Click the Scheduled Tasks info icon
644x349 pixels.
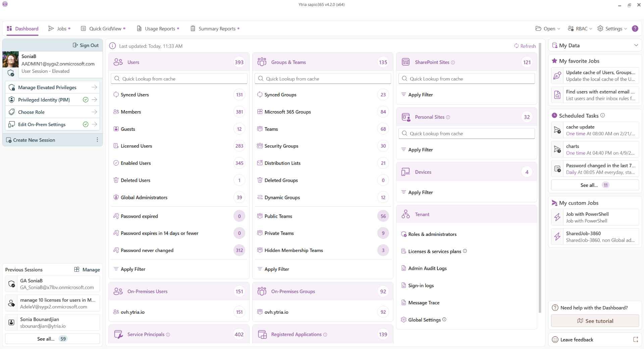(603, 115)
